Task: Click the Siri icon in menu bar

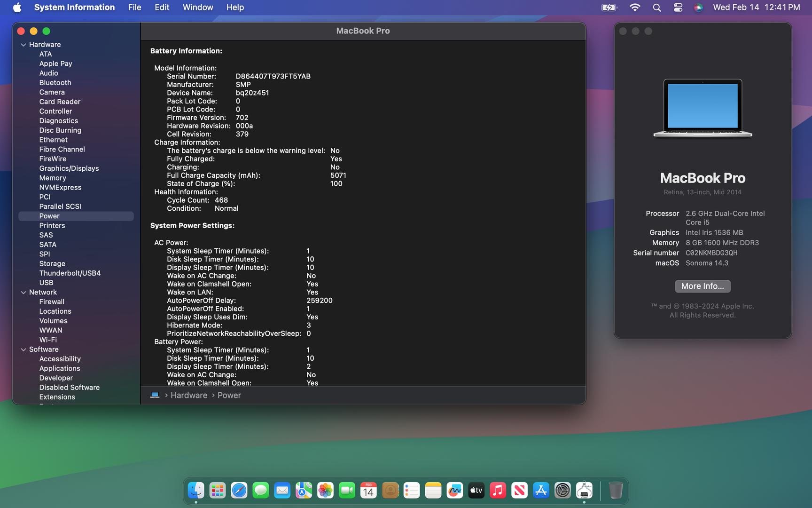Action: [x=698, y=8]
